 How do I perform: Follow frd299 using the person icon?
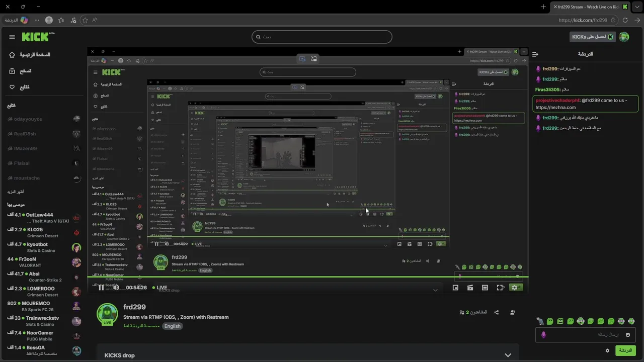coord(513,312)
